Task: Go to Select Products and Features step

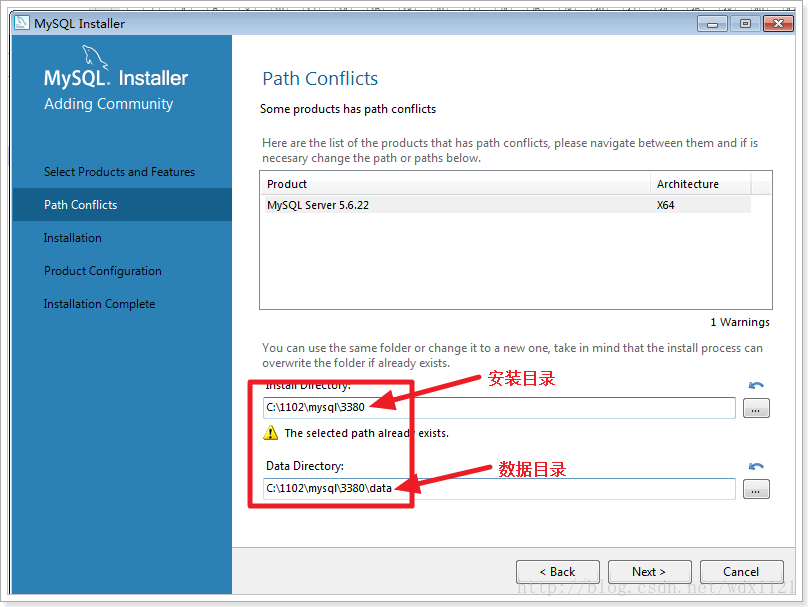Action: 119,172
